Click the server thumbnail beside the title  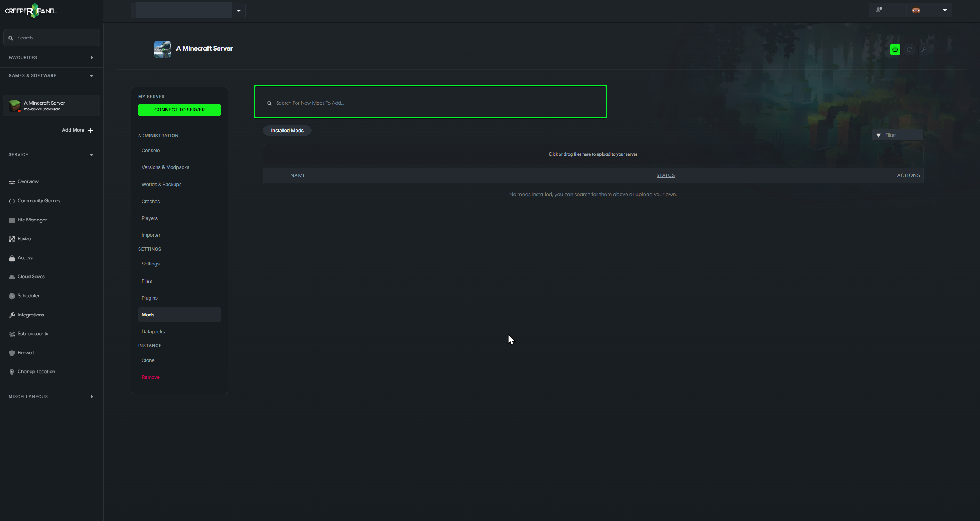point(162,49)
